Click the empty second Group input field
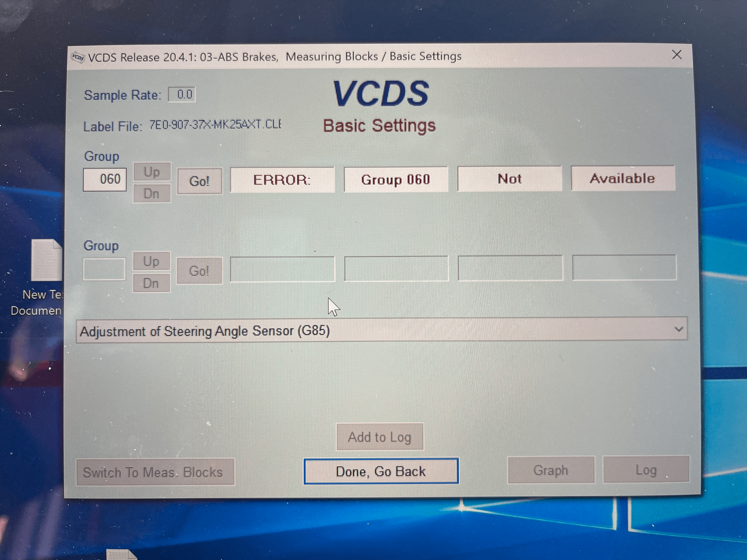The width and height of the screenshot is (747, 560). point(104,269)
